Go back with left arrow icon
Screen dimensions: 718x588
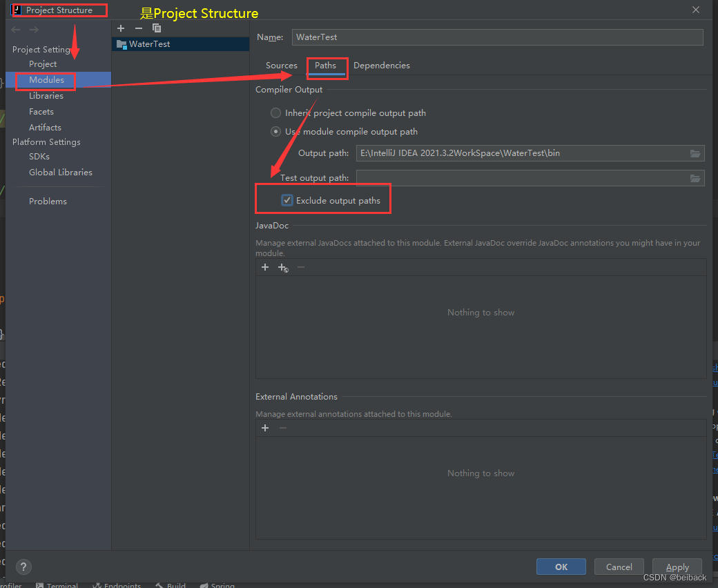tap(16, 30)
